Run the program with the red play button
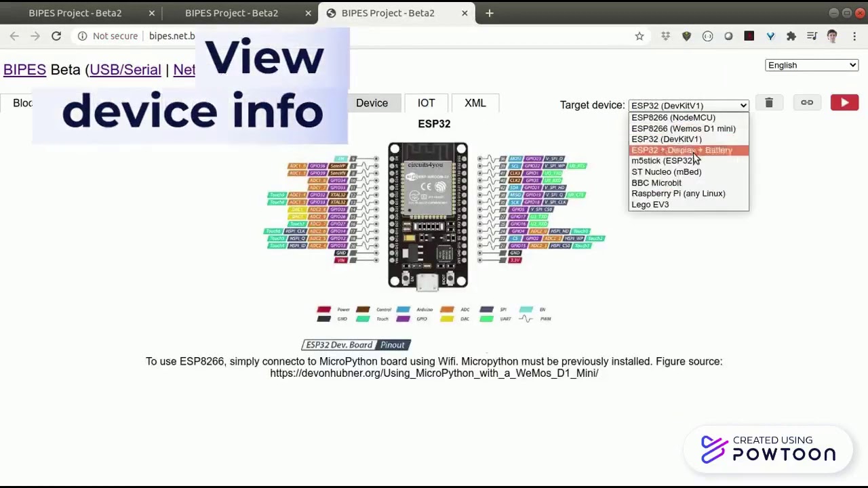The width and height of the screenshot is (868, 488). point(844,102)
